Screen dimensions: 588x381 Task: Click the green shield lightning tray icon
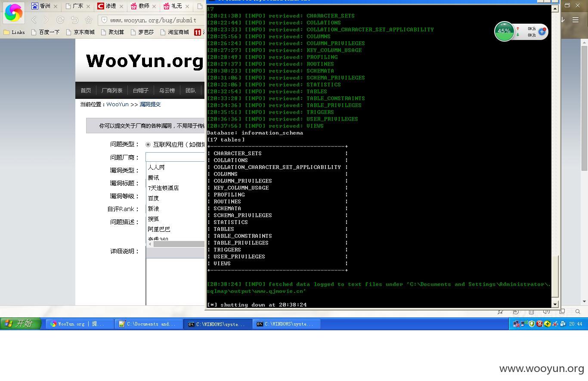click(x=532, y=324)
